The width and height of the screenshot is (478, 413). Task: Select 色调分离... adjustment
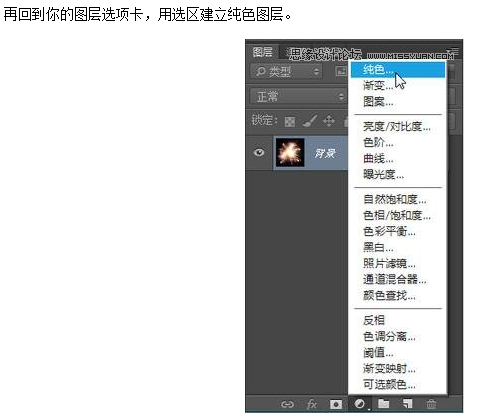point(398,336)
